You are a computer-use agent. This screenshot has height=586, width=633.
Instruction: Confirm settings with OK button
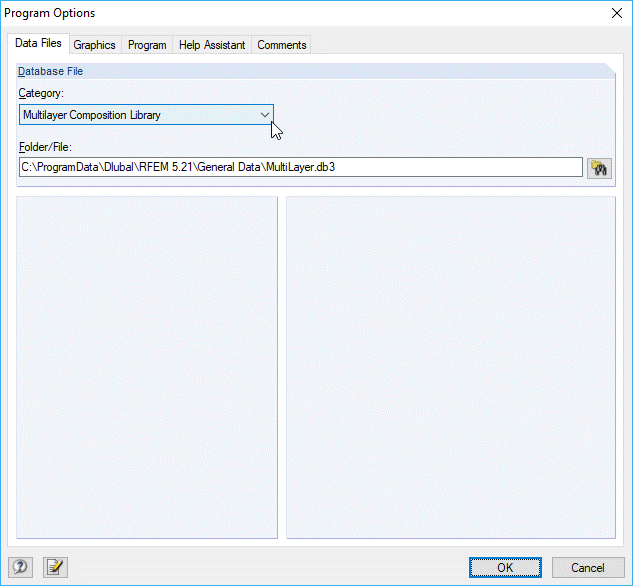point(505,567)
